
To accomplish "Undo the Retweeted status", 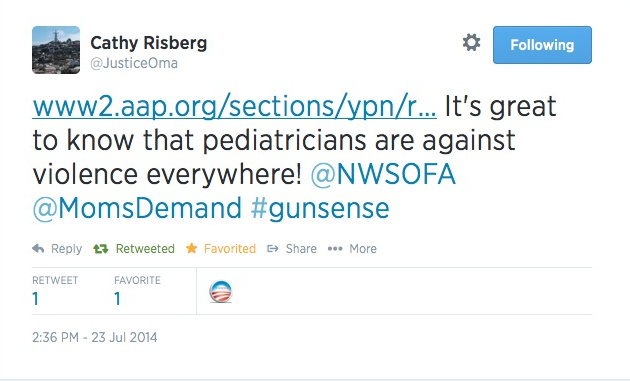I will pos(145,249).
